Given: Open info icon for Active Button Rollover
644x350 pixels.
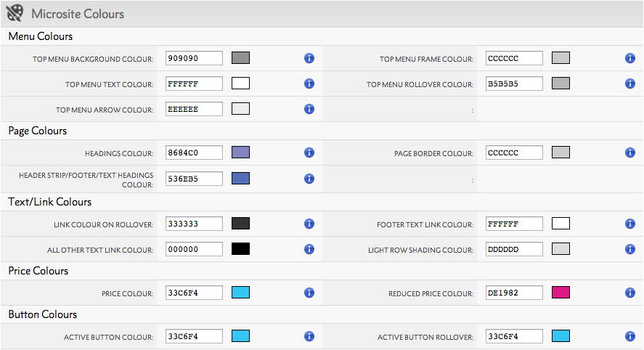Looking at the screenshot, I should [629, 336].
